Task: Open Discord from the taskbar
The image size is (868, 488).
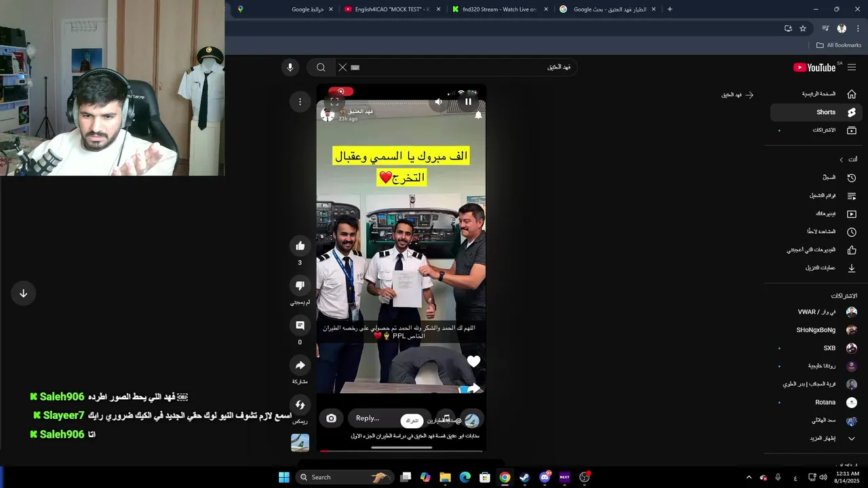Action: point(544,477)
